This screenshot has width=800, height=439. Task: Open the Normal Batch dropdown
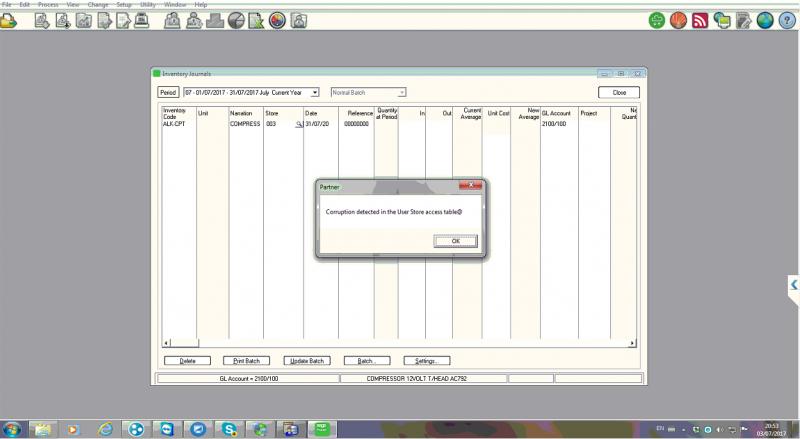tap(401, 92)
